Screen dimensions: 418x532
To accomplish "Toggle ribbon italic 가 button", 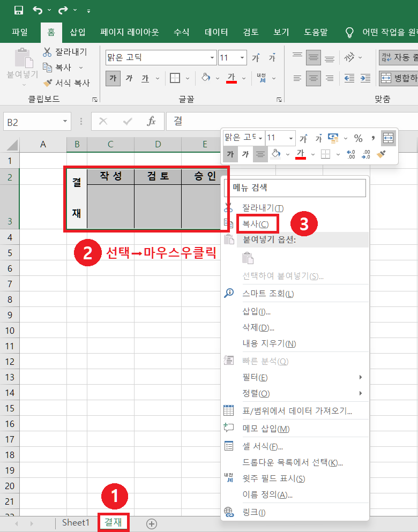I will tap(129, 78).
